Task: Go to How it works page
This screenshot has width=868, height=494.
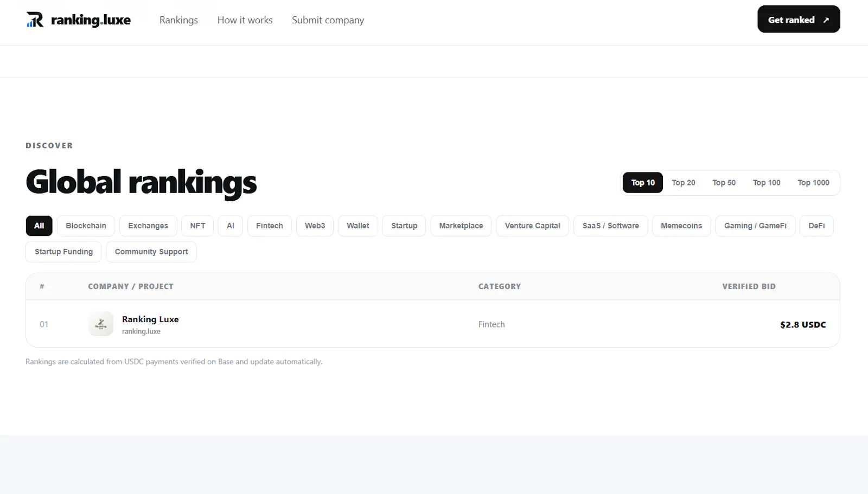Action: [245, 20]
